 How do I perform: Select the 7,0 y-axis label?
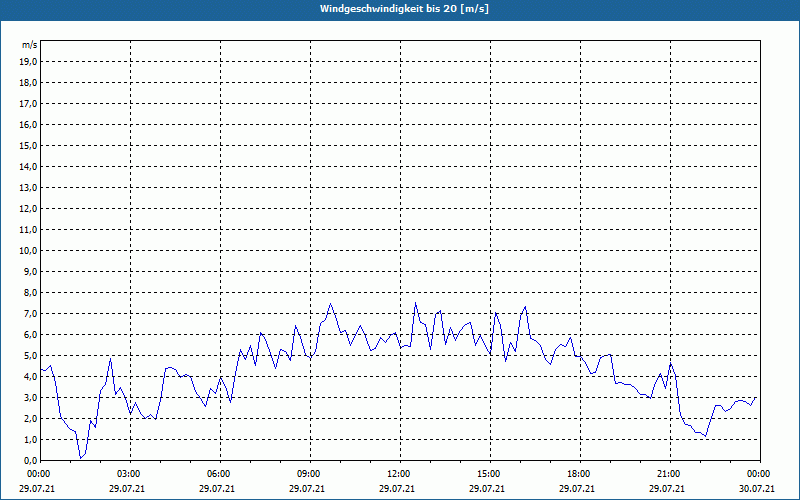[x=30, y=314]
